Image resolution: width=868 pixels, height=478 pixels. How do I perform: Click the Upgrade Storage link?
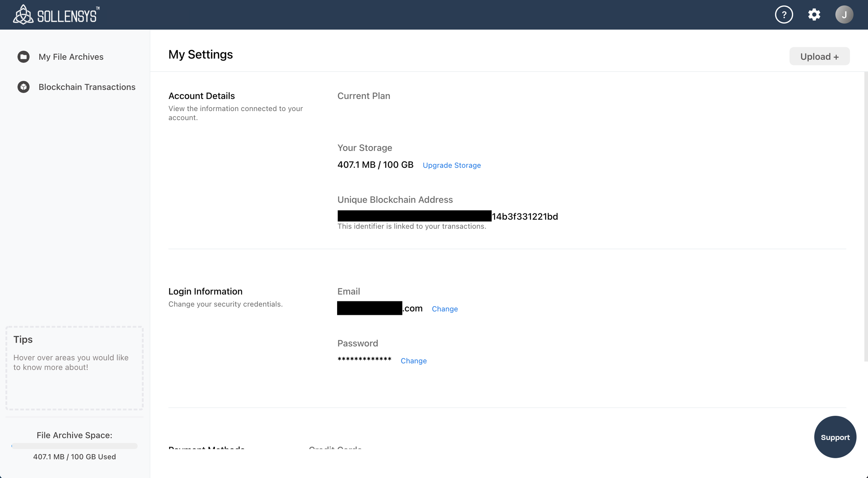tap(451, 166)
